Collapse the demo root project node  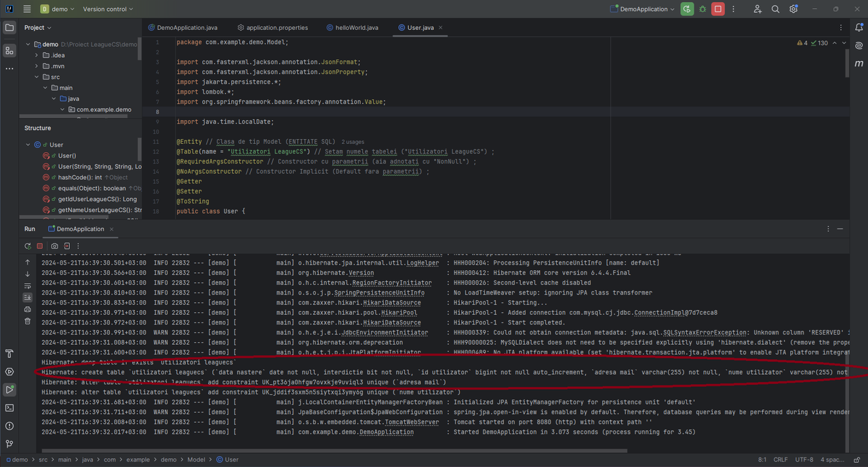click(x=28, y=44)
